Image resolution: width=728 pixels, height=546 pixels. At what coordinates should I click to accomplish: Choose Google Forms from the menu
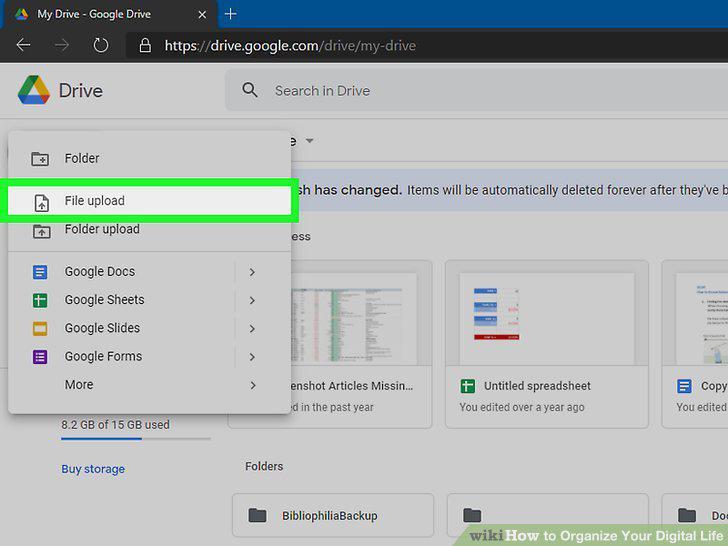[x=150, y=357]
